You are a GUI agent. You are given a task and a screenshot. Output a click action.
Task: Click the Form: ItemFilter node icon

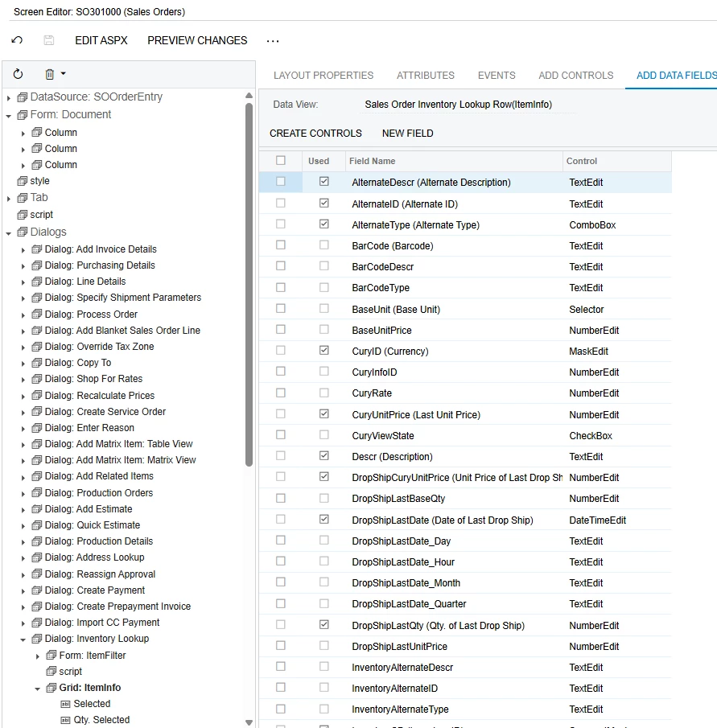(x=51, y=655)
